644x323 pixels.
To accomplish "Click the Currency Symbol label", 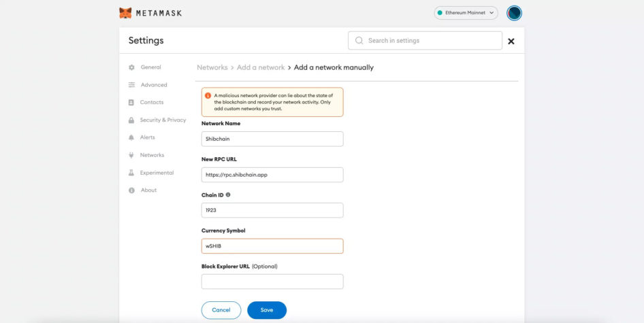I will tap(223, 231).
